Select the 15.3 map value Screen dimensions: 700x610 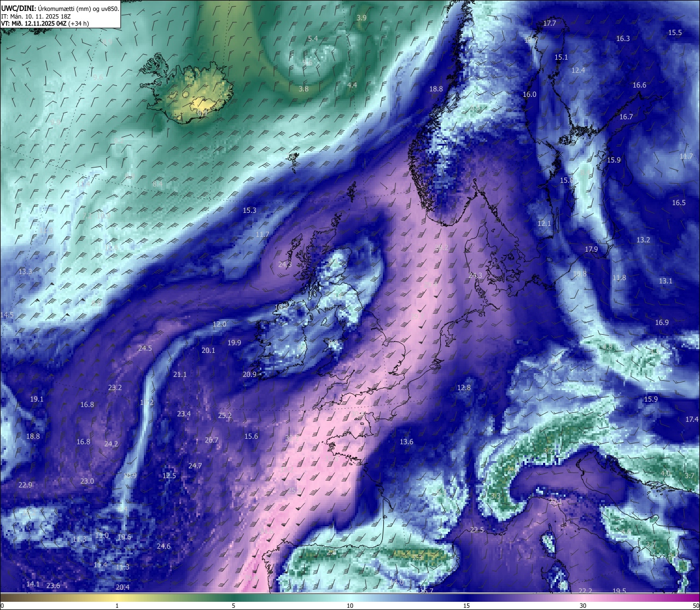point(249,210)
